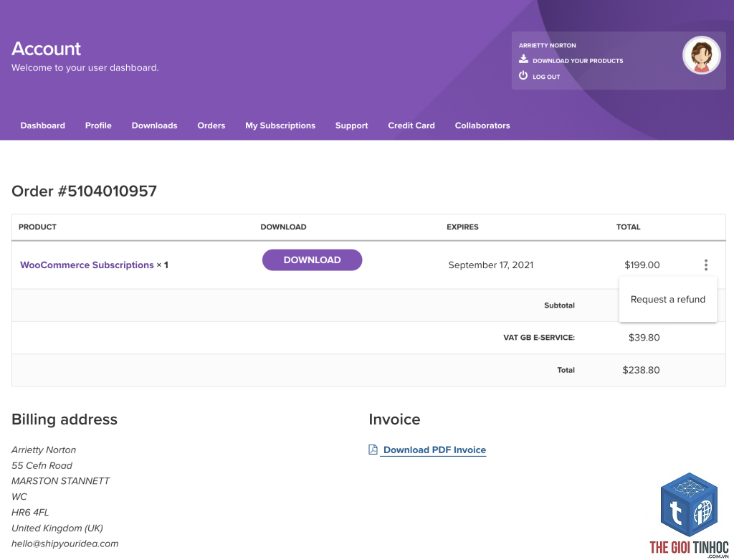This screenshot has width=734, height=560.
Task: Click the PDF file icon next to the invoice link
Action: click(373, 450)
